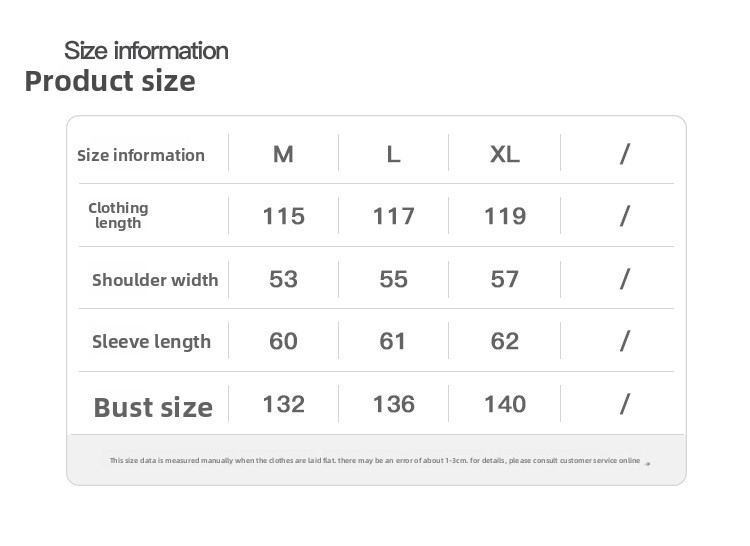Screen dimensions: 750x546
Task: Click clothing length value 115
Action: 283,216
